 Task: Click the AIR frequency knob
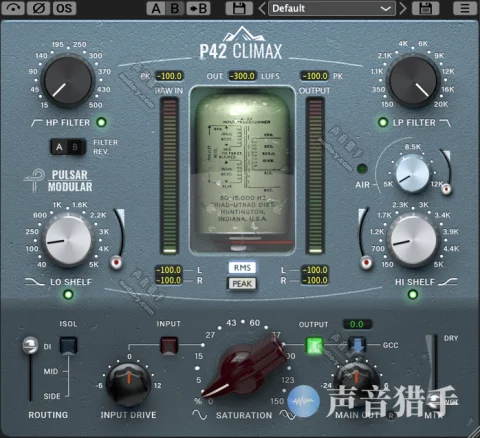click(412, 174)
